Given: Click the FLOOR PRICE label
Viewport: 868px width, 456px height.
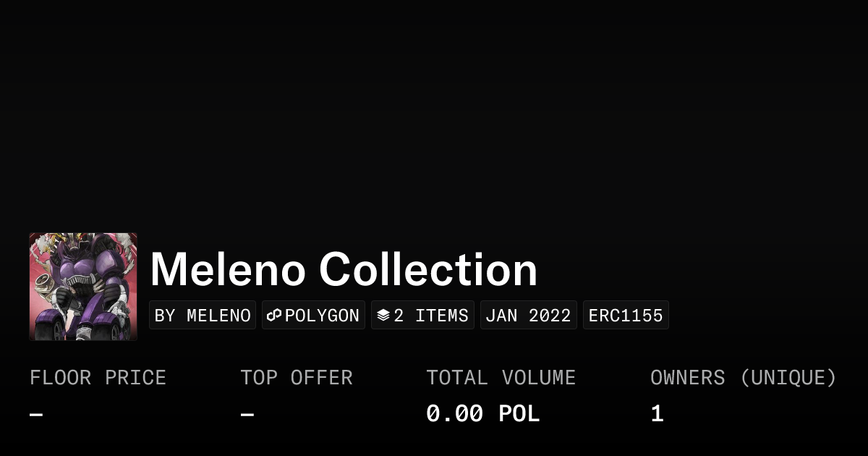Looking at the screenshot, I should click(x=98, y=378).
